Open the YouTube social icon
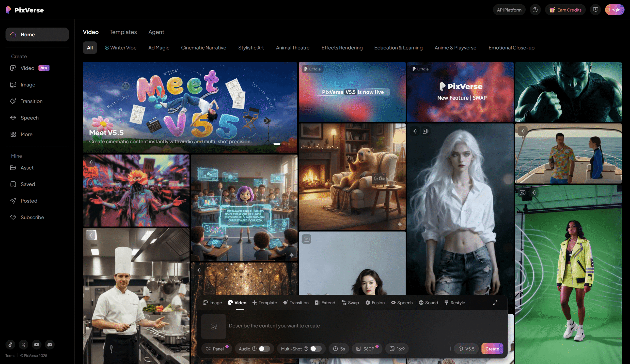630x364 pixels. pos(36,345)
